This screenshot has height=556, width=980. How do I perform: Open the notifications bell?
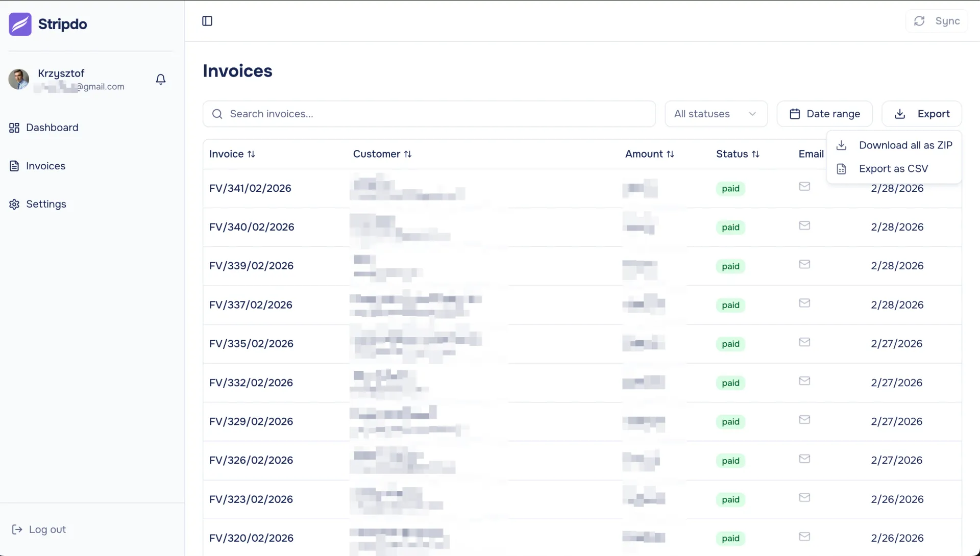click(161, 79)
